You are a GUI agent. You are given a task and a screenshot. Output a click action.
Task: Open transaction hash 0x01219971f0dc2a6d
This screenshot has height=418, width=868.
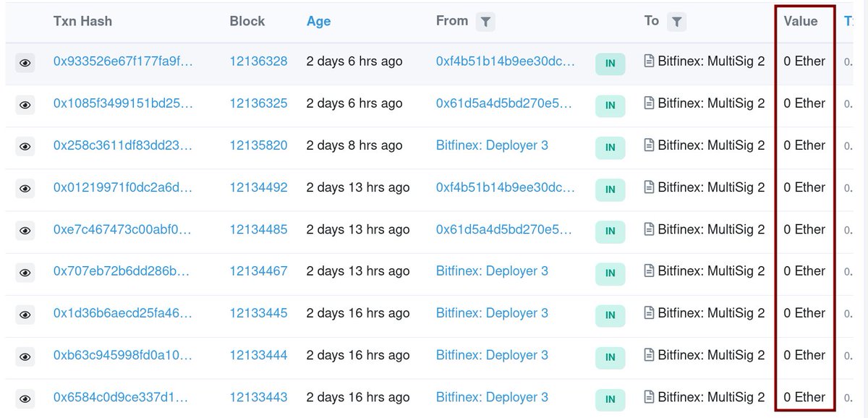coord(123,187)
